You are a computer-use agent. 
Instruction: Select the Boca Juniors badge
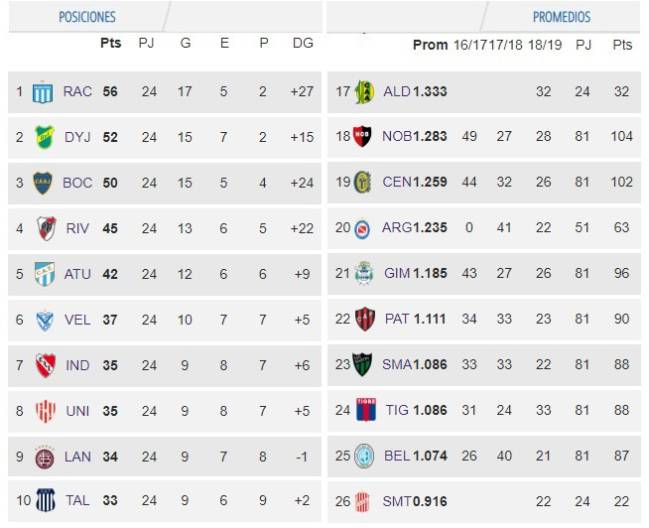43,183
